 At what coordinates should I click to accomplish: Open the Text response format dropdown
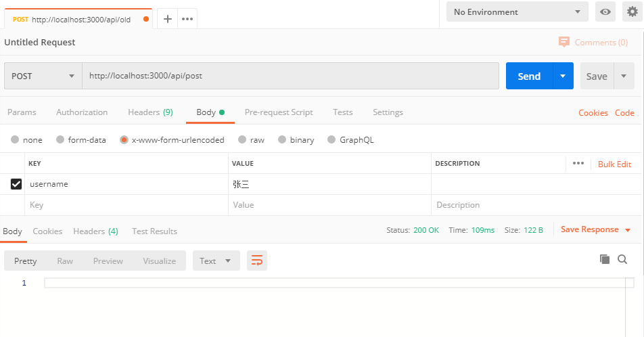216,261
